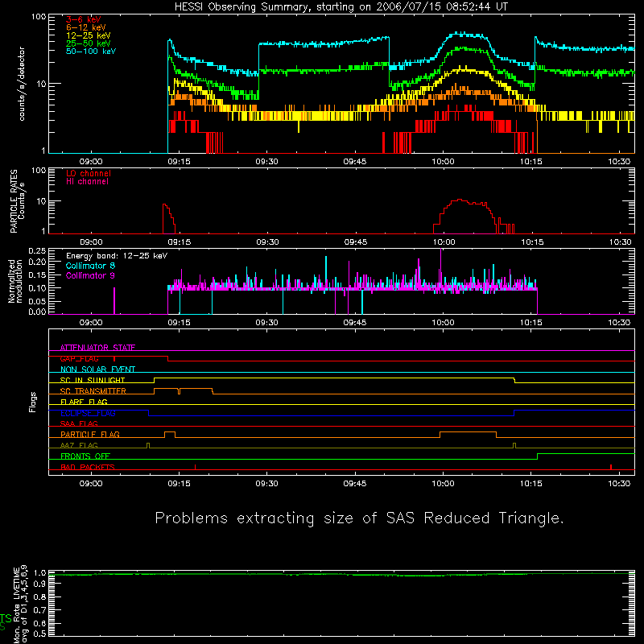Click the LO channel legend label
Screen dimensions: 644x644
[89, 173]
